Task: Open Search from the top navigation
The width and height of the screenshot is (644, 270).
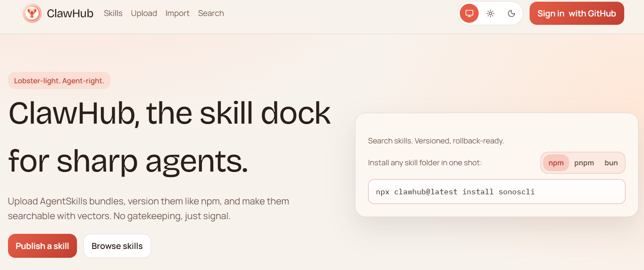Action: tap(211, 13)
